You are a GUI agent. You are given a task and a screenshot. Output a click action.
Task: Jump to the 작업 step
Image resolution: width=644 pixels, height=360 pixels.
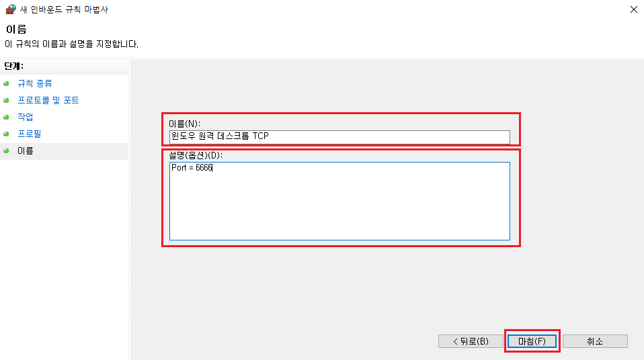(x=25, y=117)
